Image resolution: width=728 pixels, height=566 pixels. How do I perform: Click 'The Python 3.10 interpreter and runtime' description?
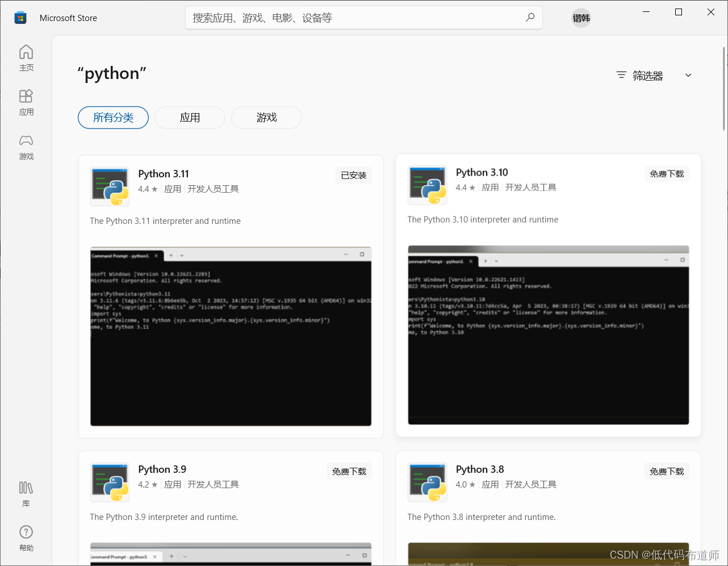[x=483, y=220]
